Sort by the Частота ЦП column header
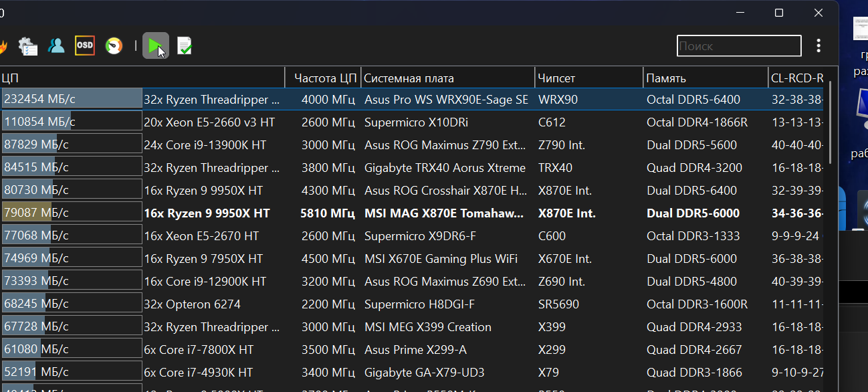The height and width of the screenshot is (392, 868). [323, 77]
